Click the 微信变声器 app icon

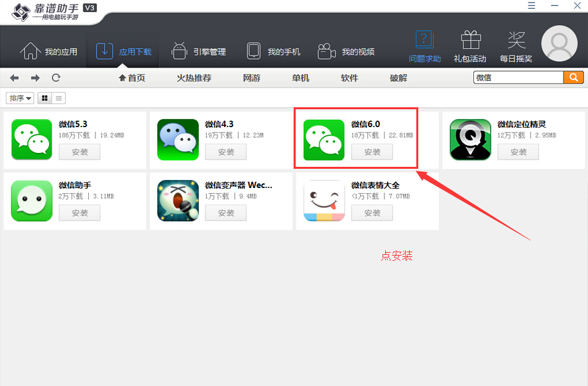coord(178,201)
